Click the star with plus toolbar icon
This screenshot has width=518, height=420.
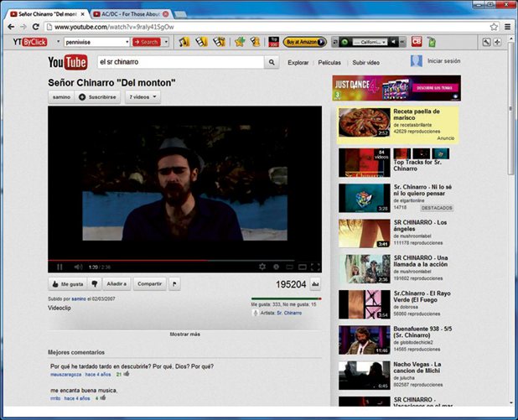pyautogui.click(x=240, y=42)
